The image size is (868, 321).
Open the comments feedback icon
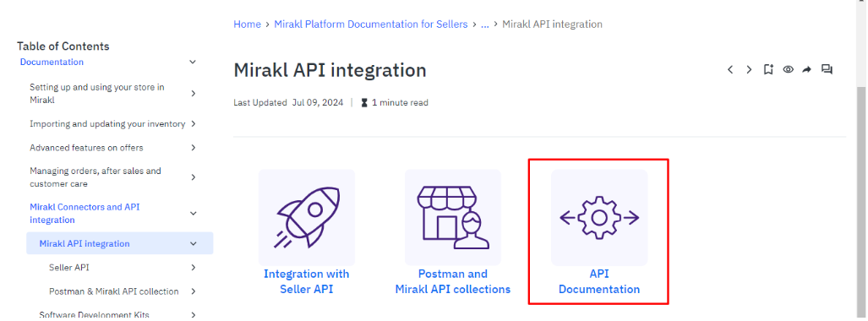pos(827,70)
